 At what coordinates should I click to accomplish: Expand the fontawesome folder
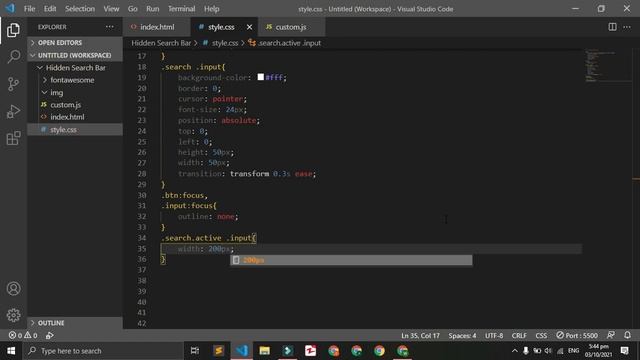click(x=75, y=80)
